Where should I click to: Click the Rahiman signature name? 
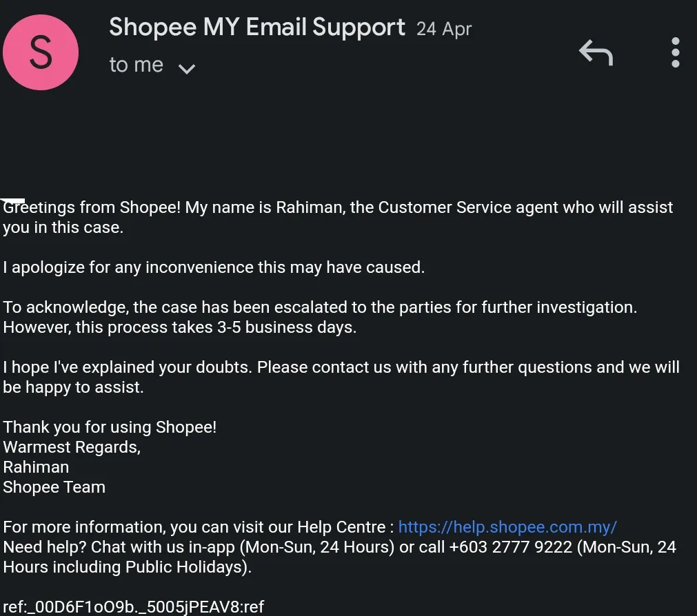36,467
